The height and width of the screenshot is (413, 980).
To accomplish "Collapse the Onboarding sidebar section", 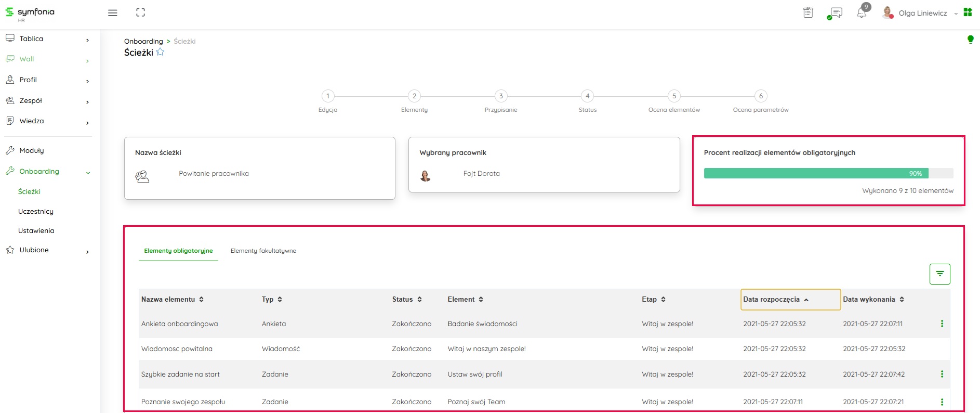I will click(47, 172).
